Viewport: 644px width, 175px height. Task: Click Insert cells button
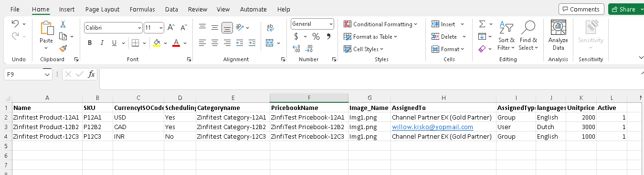[443, 24]
